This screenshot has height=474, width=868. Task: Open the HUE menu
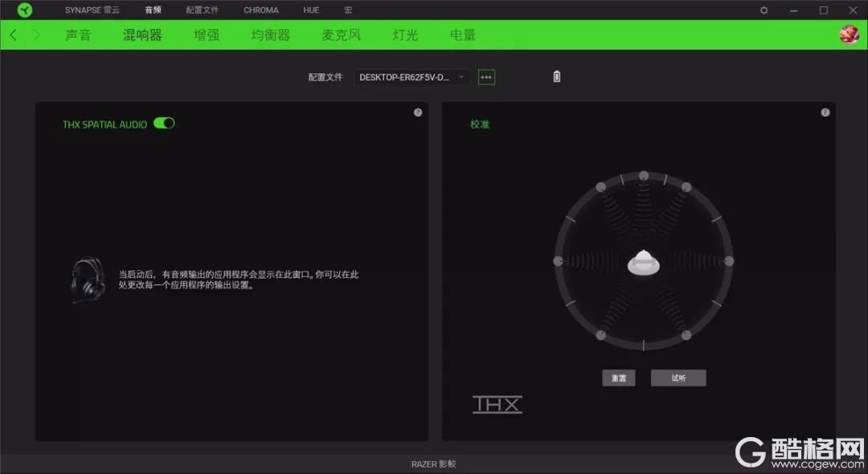click(311, 10)
